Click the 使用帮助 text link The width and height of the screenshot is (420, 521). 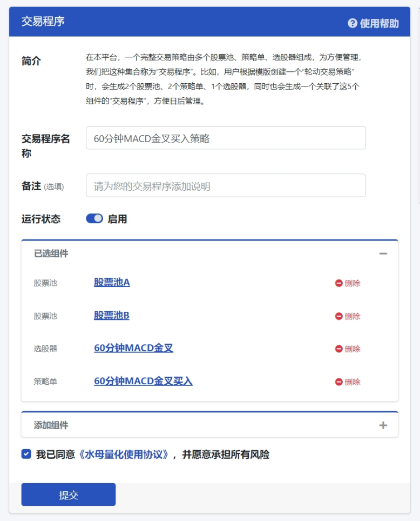pos(379,23)
